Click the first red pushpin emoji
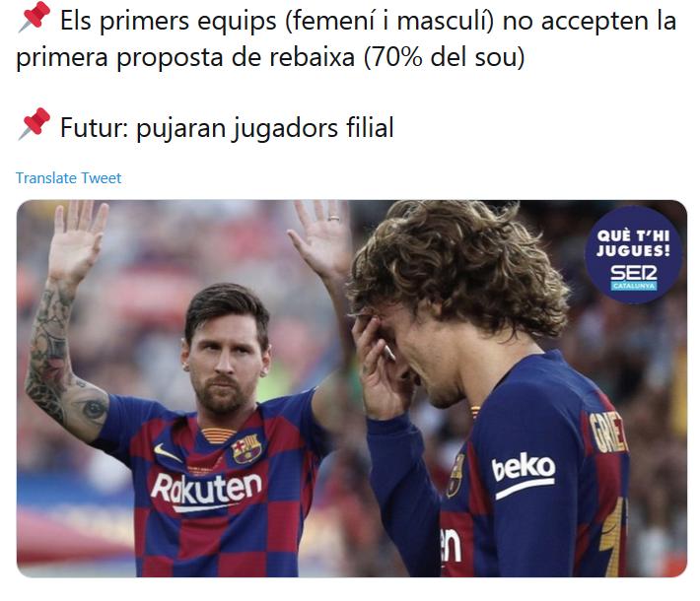 (35, 17)
